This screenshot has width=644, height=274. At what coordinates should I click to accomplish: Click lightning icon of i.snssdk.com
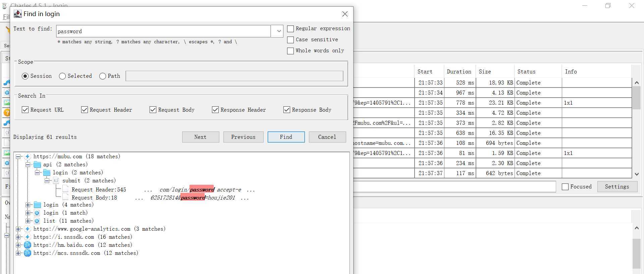(x=28, y=237)
